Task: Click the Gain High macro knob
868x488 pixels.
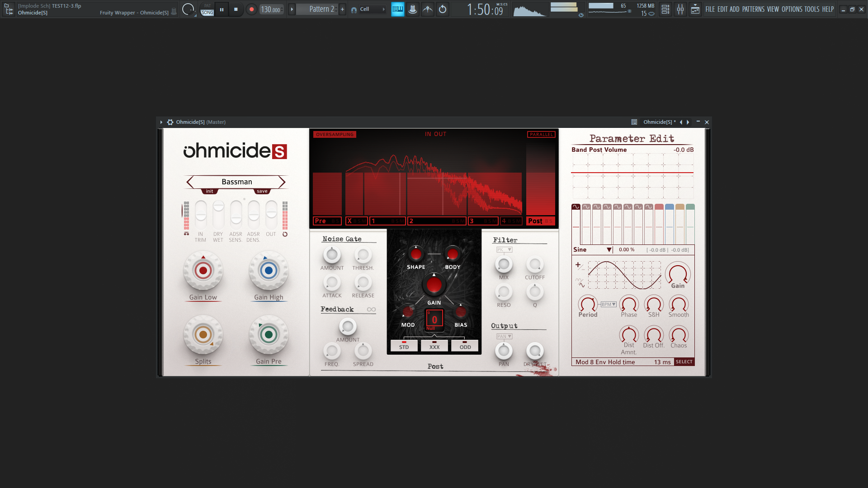Action: (x=269, y=271)
